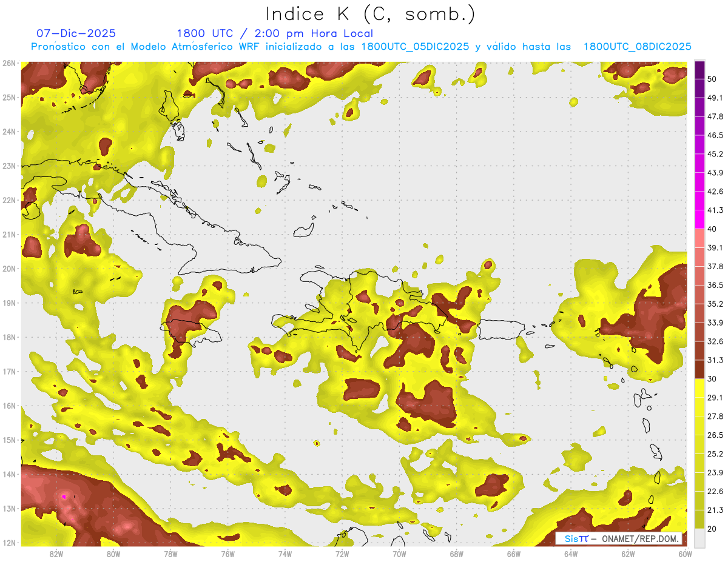Click the 18N latitude label
Image resolution: width=728 pixels, height=562 pixels.
(x=9, y=337)
